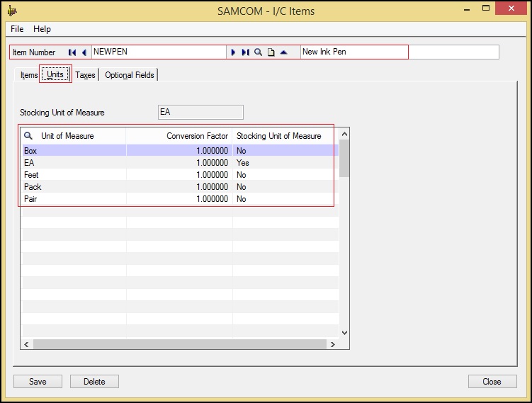
Task: Switch to the Taxes tab
Action: [x=85, y=75]
